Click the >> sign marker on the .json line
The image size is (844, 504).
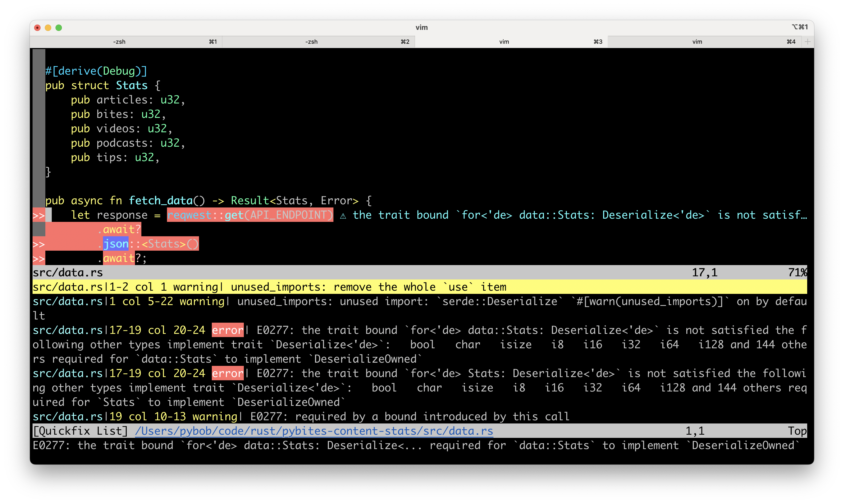tap(39, 244)
